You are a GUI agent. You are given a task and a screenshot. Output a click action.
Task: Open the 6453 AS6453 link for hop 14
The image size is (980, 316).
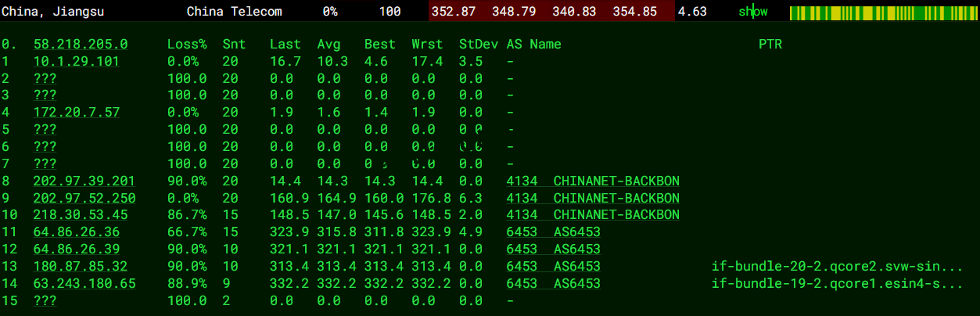click(553, 283)
